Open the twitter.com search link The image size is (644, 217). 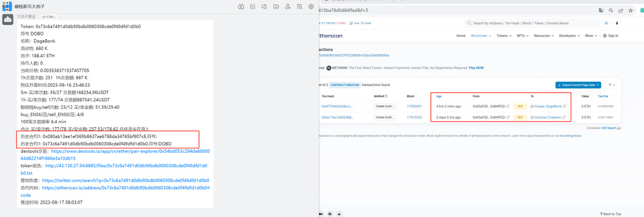pyautogui.click(x=126, y=181)
